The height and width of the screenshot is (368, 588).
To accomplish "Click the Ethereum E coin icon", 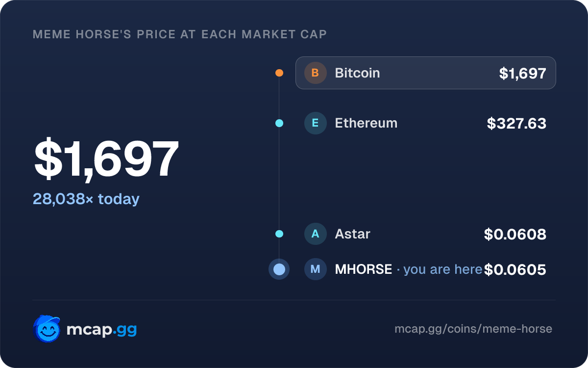I will tap(315, 123).
